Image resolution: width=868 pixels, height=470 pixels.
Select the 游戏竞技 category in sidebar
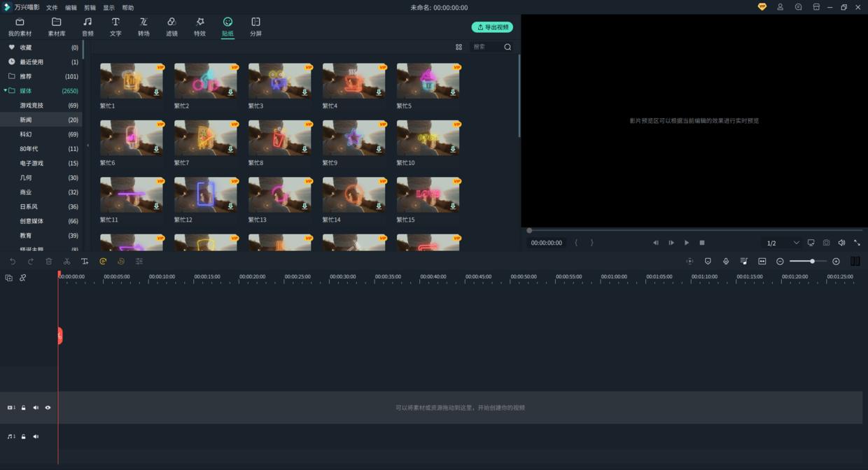(x=31, y=106)
